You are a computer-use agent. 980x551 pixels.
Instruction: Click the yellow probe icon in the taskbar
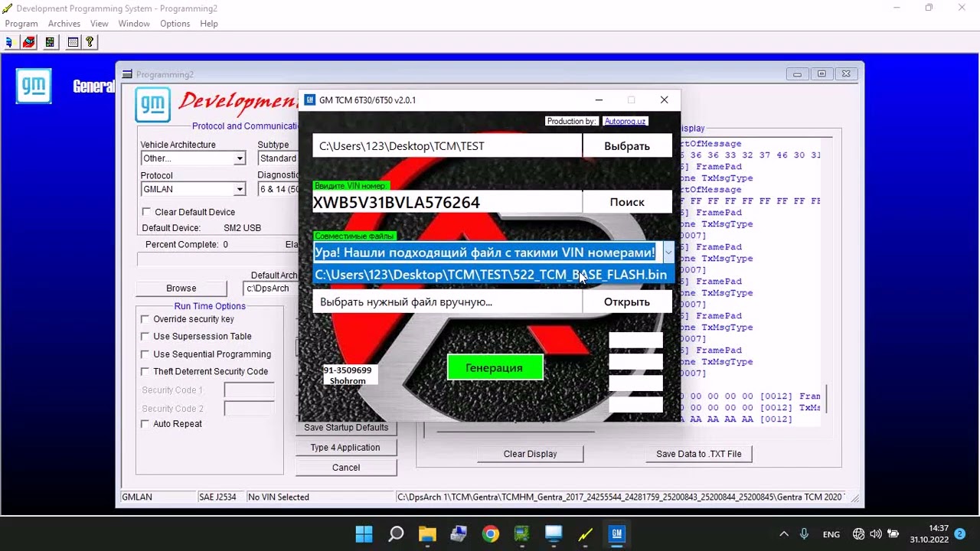point(585,534)
